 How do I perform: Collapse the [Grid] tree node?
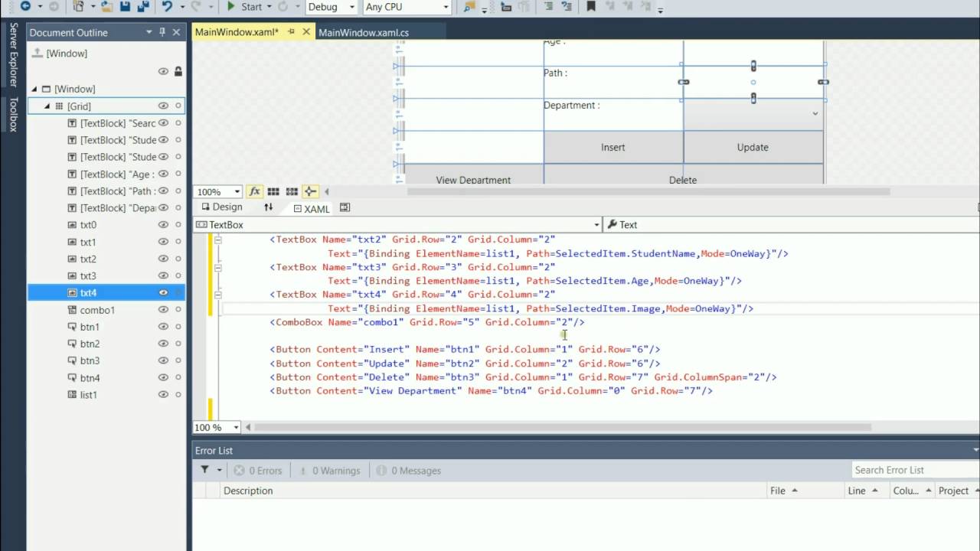point(47,106)
